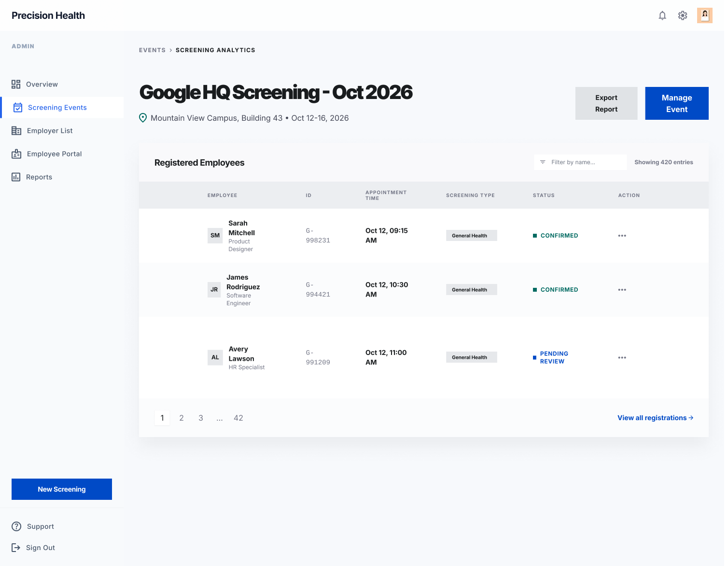Click the AL avatar initials
Screen dimensions: 728x566
click(215, 357)
